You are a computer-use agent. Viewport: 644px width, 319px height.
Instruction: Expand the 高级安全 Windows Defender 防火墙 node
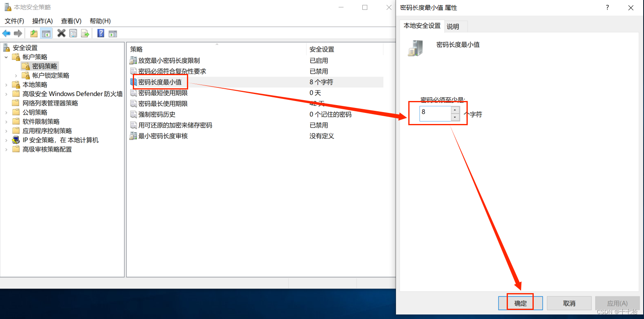point(6,94)
